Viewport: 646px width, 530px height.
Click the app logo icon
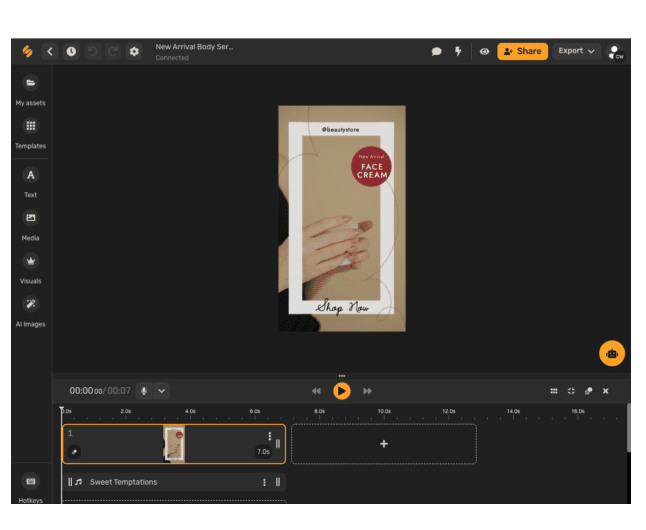point(28,51)
